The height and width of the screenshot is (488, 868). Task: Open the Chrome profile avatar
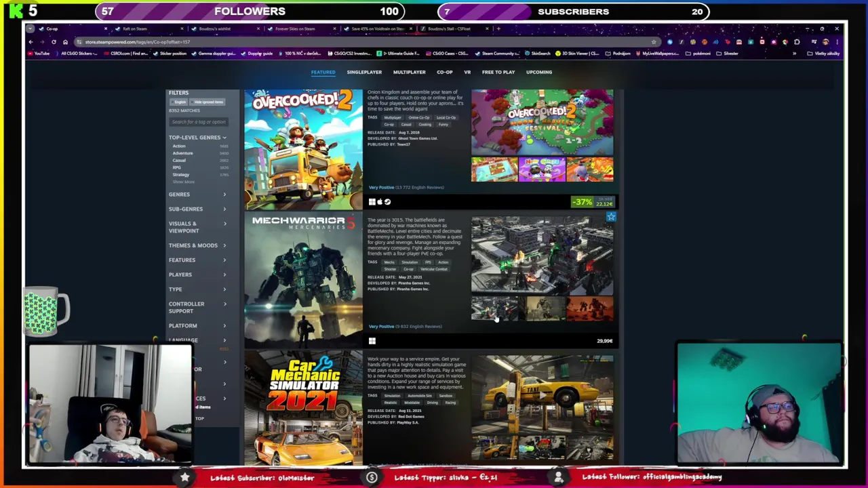(825, 42)
